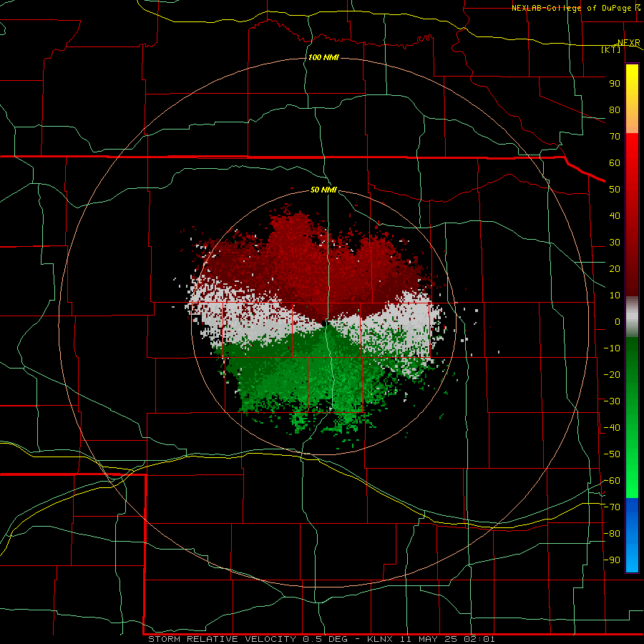This screenshot has width=644, height=644.
Task: Click the 90 value on the velocity scale
Action: [615, 84]
